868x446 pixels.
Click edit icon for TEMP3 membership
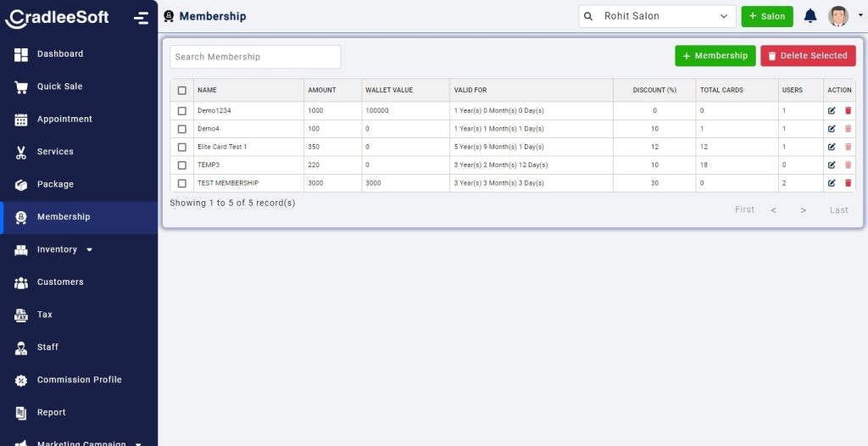(832, 164)
